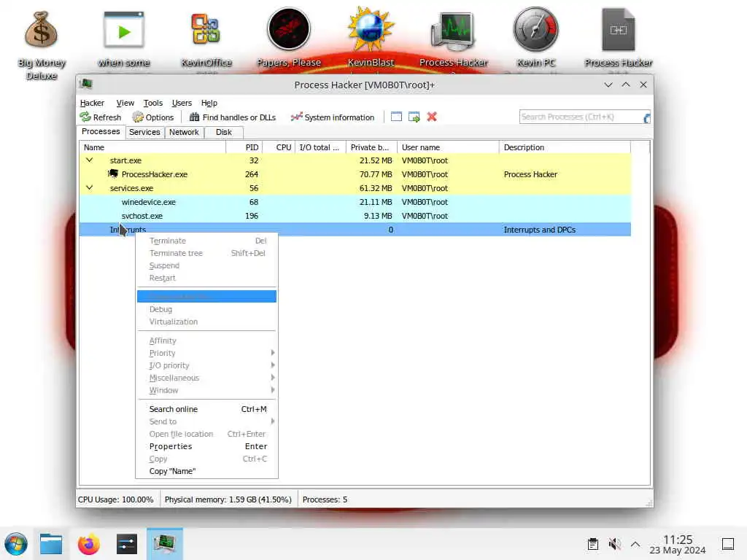The height and width of the screenshot is (560, 747).
Task: Select the winedevice.exe process row
Action: (355, 202)
